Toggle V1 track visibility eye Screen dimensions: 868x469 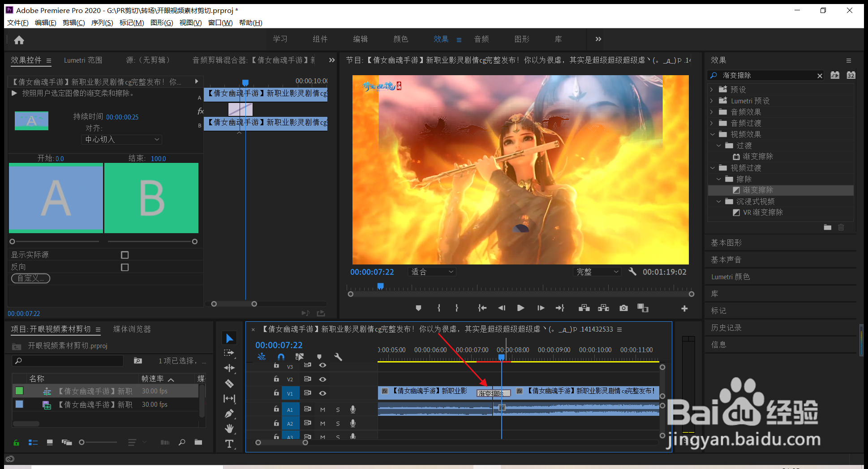point(322,393)
